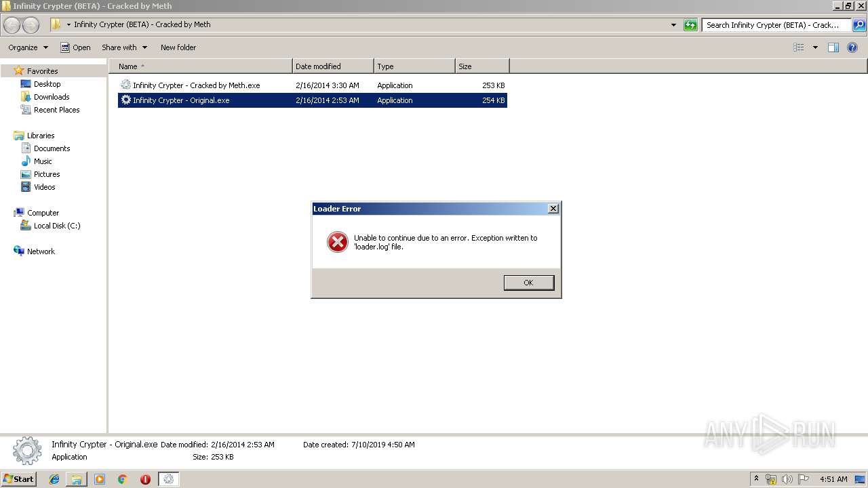
Task: Expand address bar history dropdown
Action: pyautogui.click(x=673, y=25)
